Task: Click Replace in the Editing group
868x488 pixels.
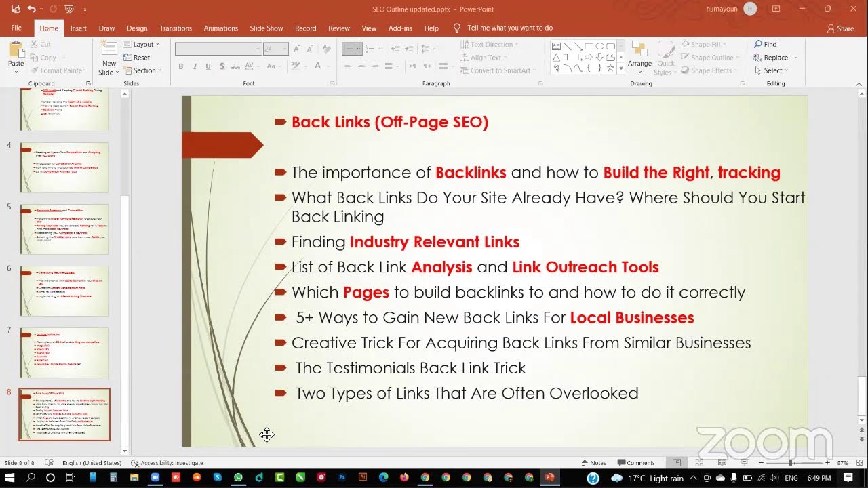Action: [775, 58]
